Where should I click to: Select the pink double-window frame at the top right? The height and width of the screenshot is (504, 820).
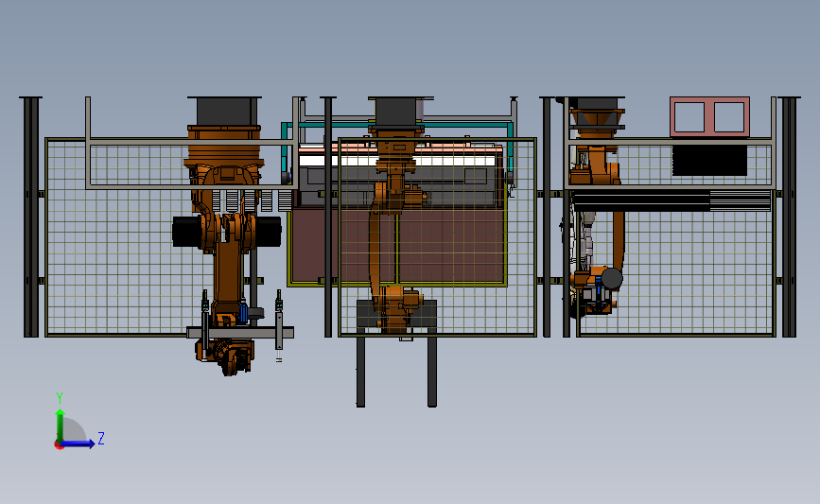pos(709,116)
